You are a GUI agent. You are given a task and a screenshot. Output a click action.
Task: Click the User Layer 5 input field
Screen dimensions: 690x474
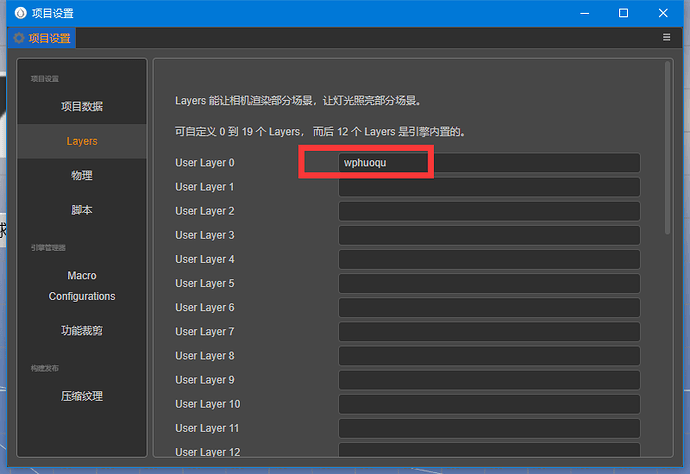click(489, 283)
